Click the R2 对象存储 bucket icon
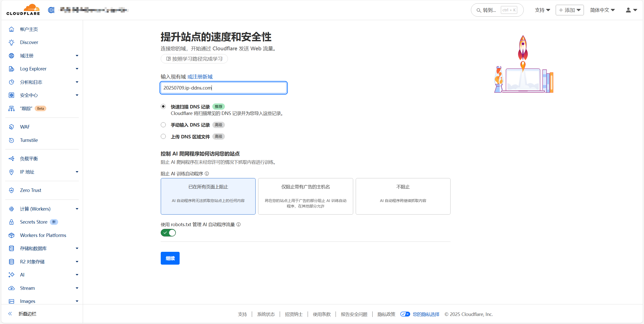The height and width of the screenshot is (324, 644). click(11, 262)
